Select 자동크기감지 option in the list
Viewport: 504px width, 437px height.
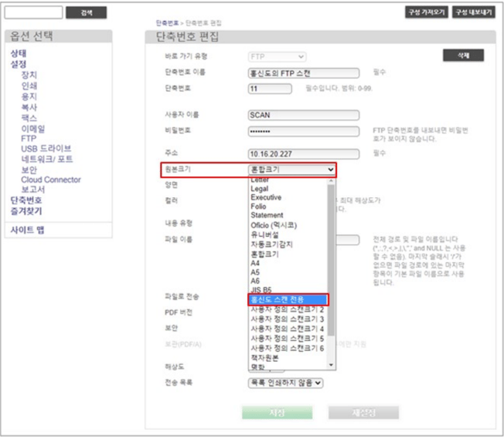pyautogui.click(x=272, y=244)
